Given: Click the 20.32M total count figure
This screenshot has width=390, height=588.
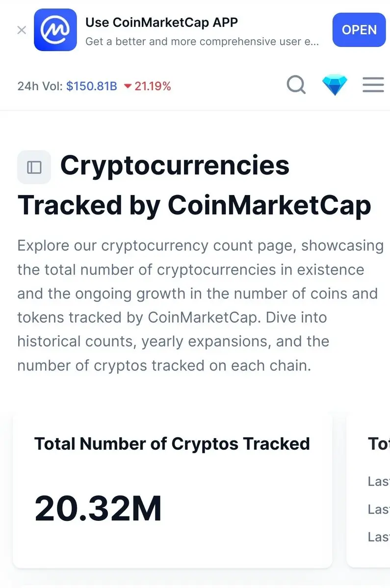Looking at the screenshot, I should [x=98, y=509].
